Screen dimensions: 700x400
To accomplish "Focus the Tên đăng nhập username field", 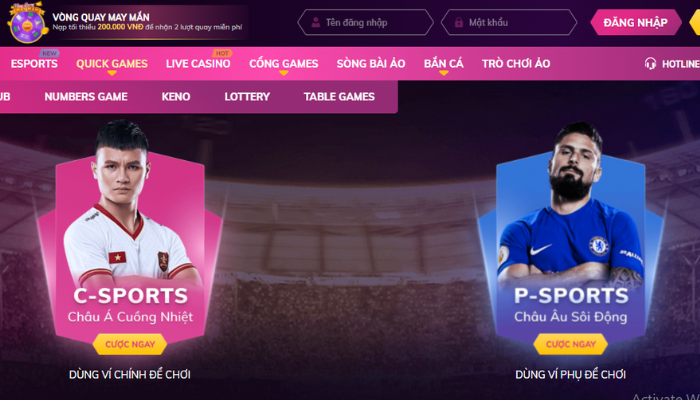I will click(366, 22).
